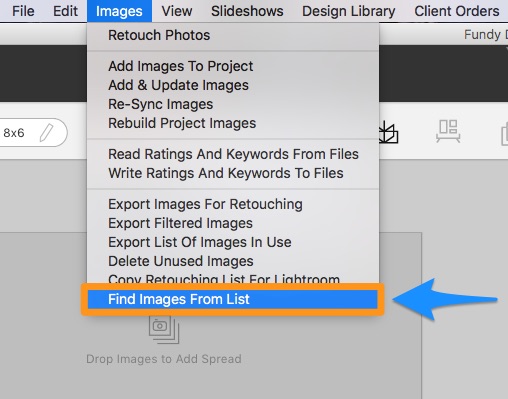Choose Read Ratings And Keywords From Files
Viewport: 508px width, 399px height.
click(x=233, y=154)
